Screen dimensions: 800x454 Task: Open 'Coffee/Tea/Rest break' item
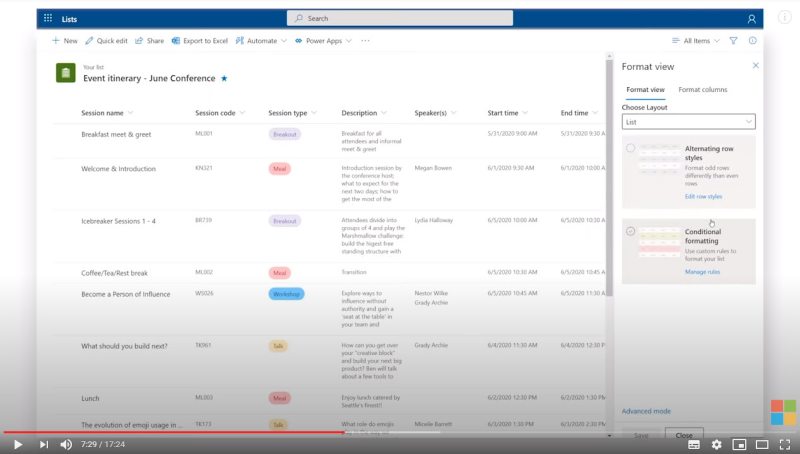pyautogui.click(x=114, y=273)
